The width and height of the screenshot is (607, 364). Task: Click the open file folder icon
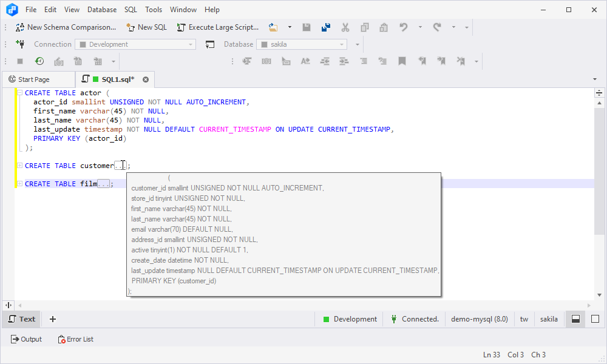point(273,27)
